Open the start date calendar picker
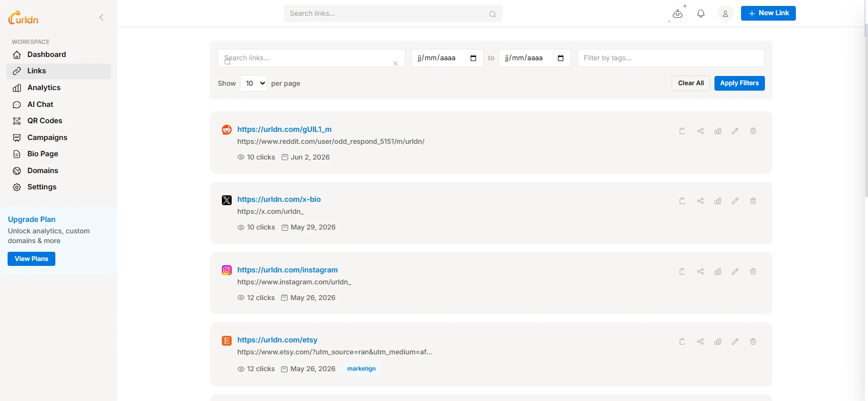The height and width of the screenshot is (401, 868). tap(473, 58)
